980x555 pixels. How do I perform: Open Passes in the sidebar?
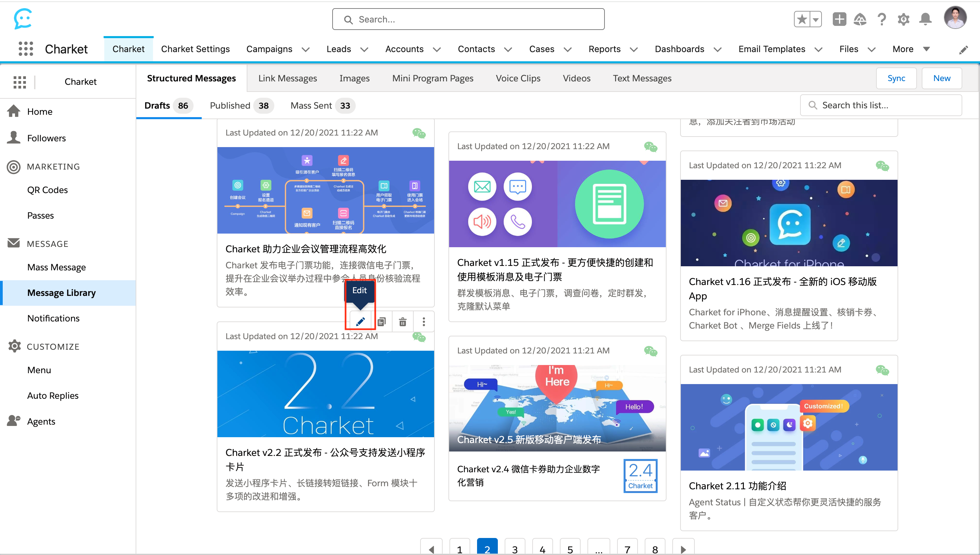(x=41, y=216)
